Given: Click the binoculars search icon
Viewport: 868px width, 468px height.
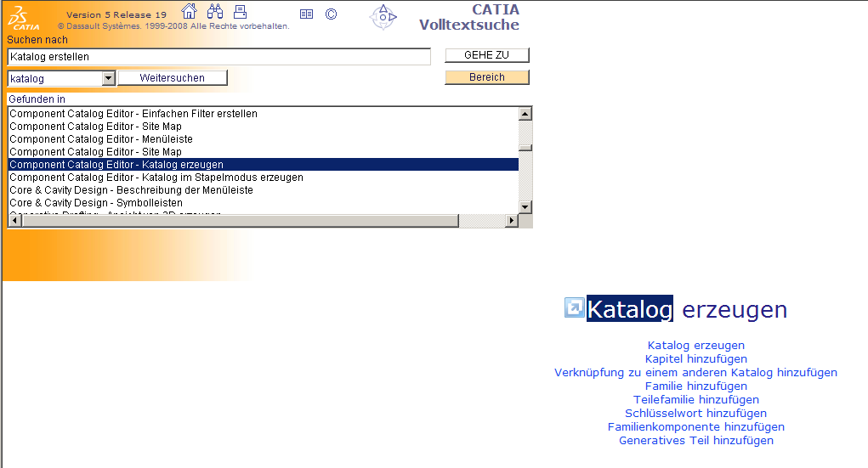Looking at the screenshot, I should click(215, 11).
